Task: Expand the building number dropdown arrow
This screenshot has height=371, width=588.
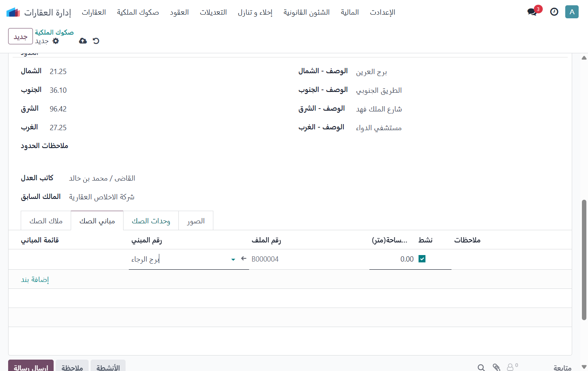Action: click(233, 260)
